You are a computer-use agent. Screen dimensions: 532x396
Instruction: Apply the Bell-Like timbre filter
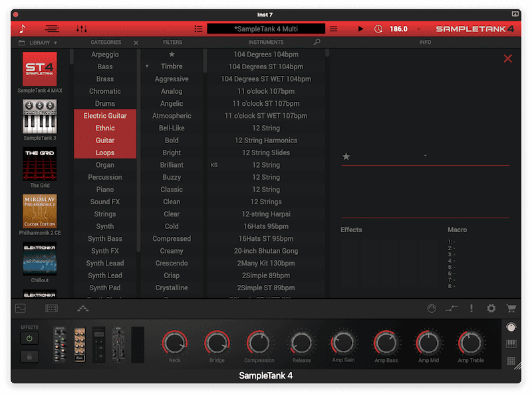172,128
